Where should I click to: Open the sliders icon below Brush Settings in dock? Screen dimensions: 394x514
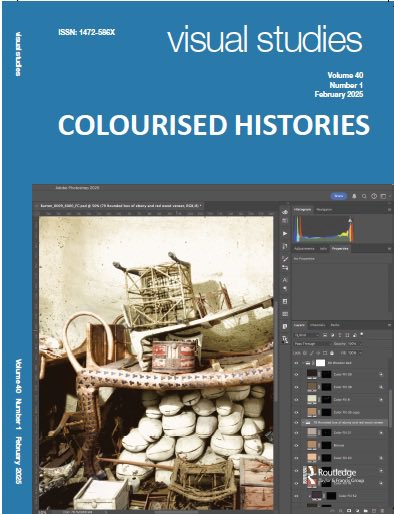(x=285, y=268)
